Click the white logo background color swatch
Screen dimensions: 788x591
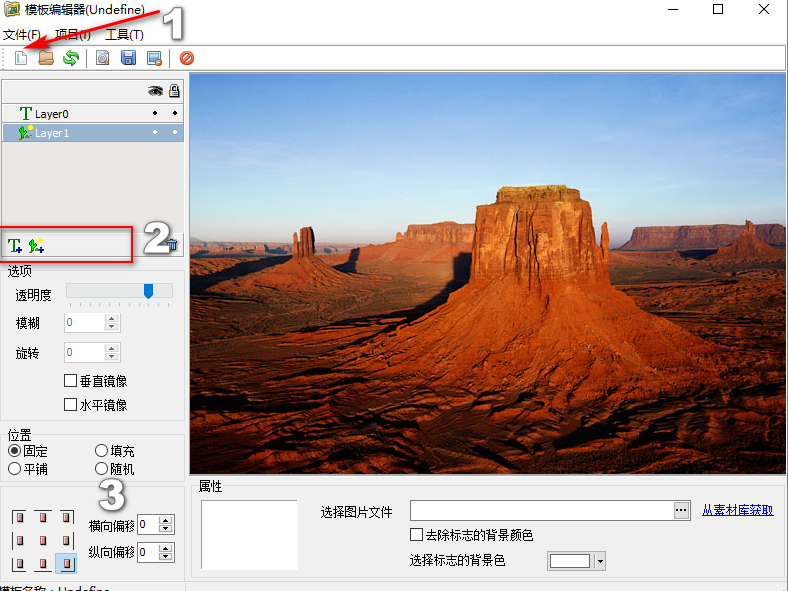570,561
